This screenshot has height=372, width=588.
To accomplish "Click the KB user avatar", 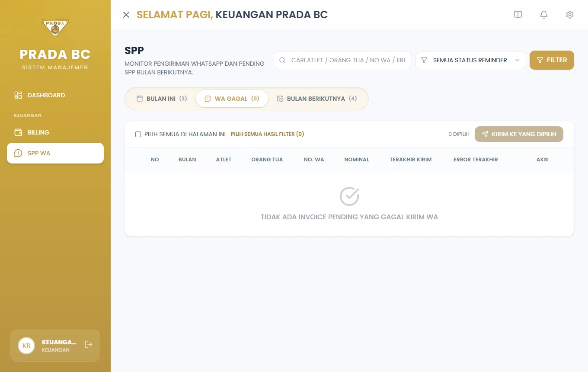I will point(26,346).
